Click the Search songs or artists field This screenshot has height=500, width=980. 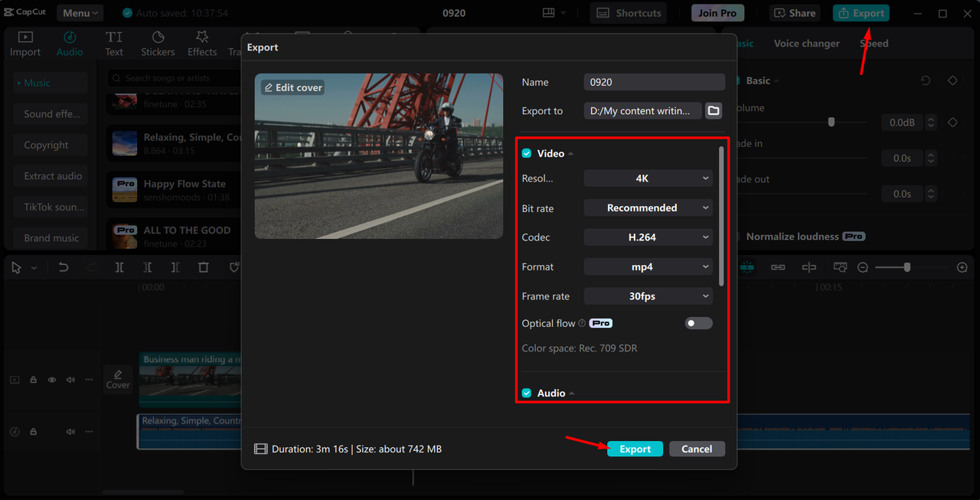(175, 78)
